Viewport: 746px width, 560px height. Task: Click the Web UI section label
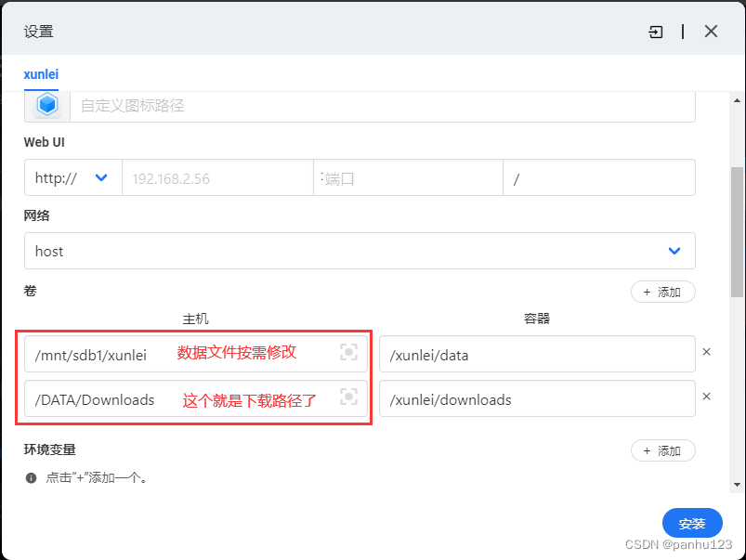coord(45,142)
